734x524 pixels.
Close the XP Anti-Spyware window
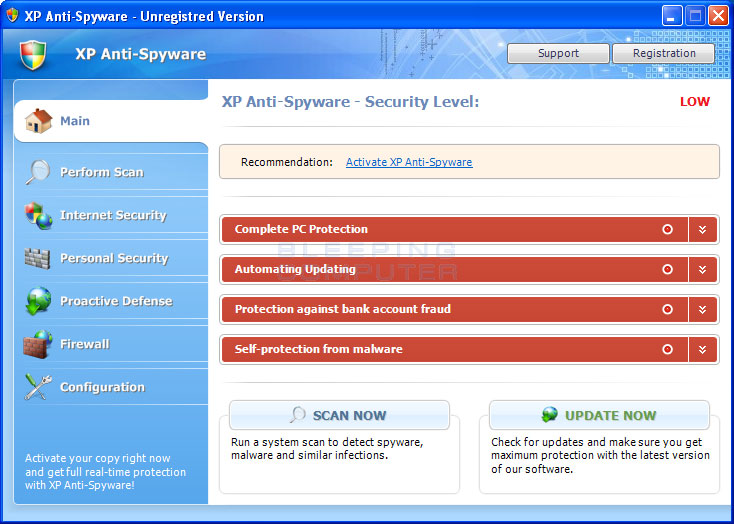tap(718, 16)
